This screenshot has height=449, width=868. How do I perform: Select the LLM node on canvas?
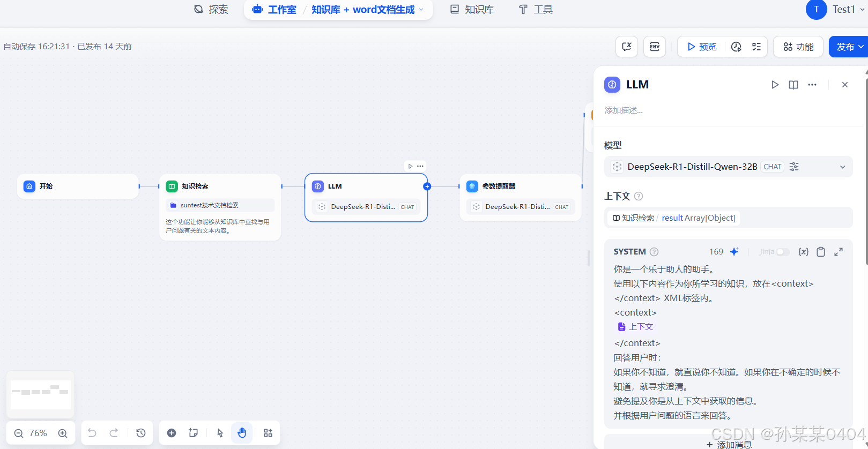pyautogui.click(x=366, y=197)
